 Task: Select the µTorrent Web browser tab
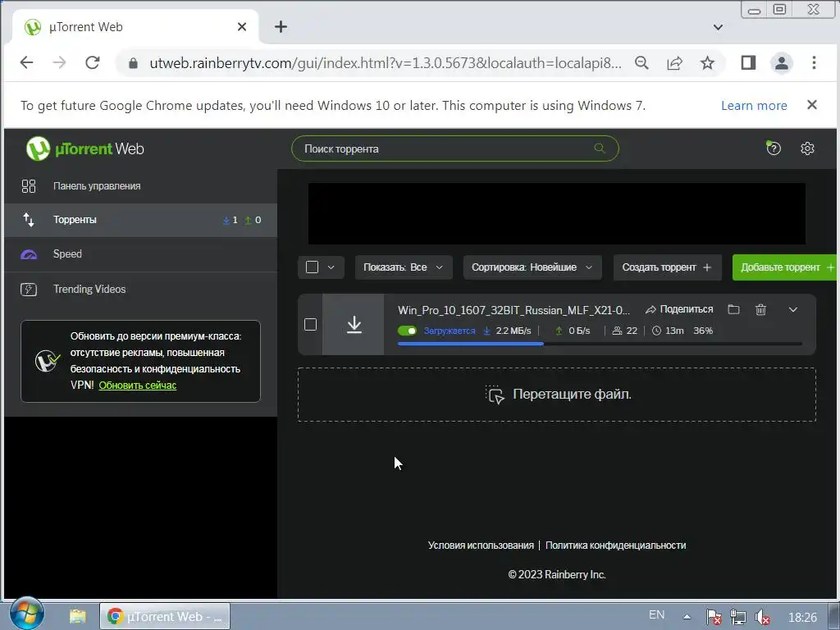pos(134,27)
